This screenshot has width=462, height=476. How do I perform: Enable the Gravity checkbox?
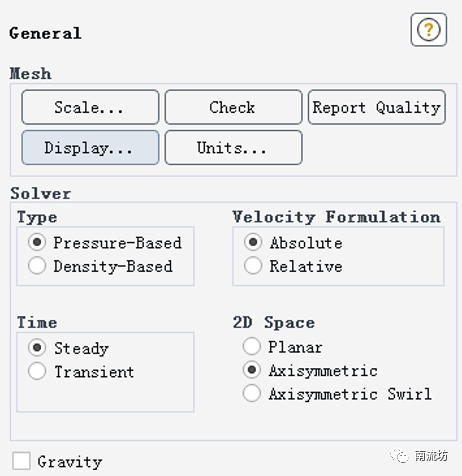(21, 461)
